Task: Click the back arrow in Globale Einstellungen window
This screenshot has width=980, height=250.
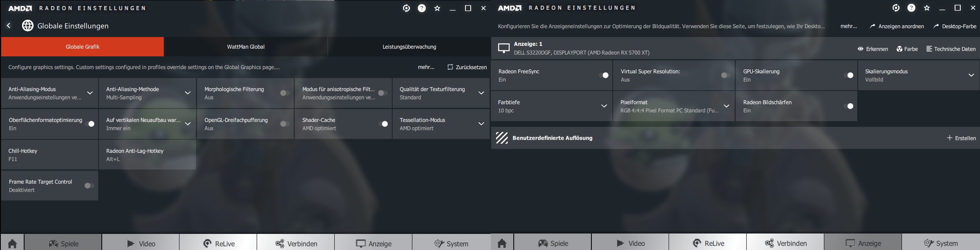Action: (8, 26)
